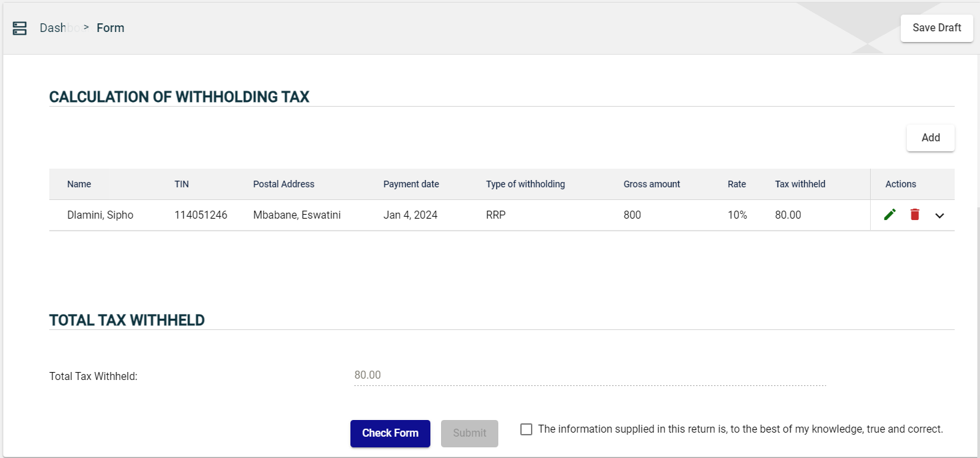Screen dimensions: 980x458
Task: Expand the Dlamini, Sipho row details
Action: [x=939, y=215]
